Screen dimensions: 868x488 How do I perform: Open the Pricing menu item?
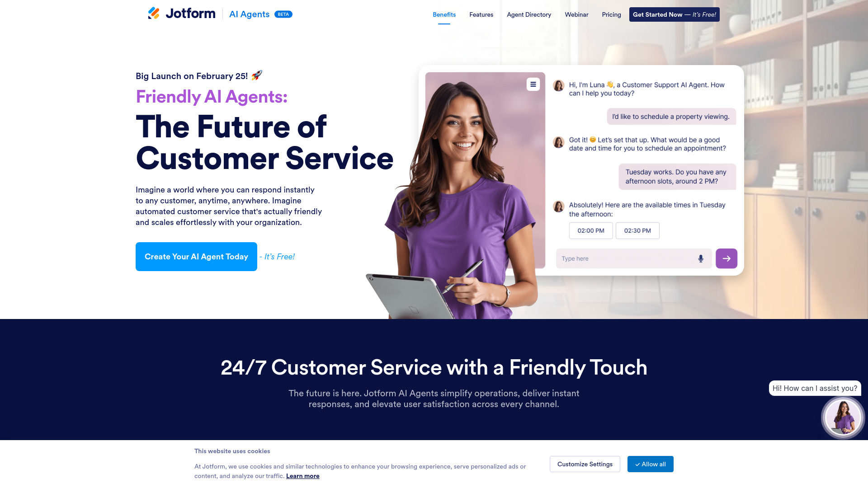611,14
